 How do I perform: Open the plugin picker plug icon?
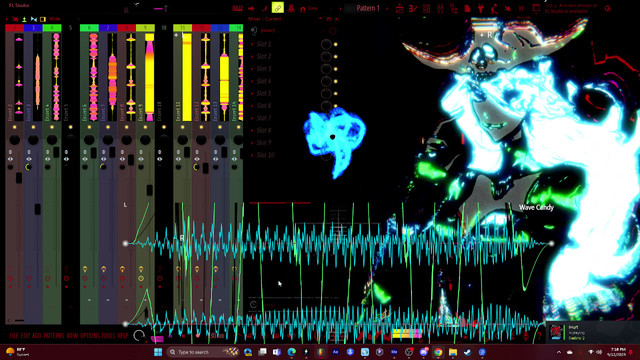tap(481, 9)
